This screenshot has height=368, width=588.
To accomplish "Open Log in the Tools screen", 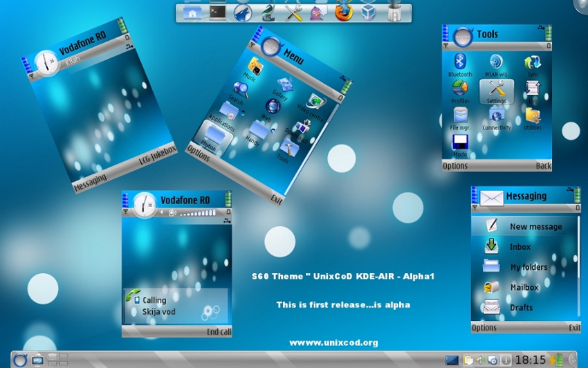I will tap(533, 91).
